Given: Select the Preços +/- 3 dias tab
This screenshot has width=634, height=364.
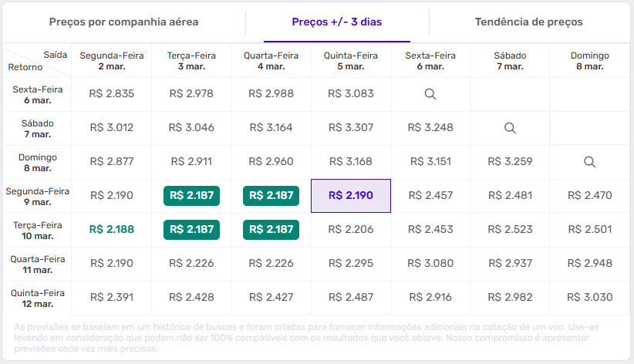Looking at the screenshot, I should click(x=336, y=22).
